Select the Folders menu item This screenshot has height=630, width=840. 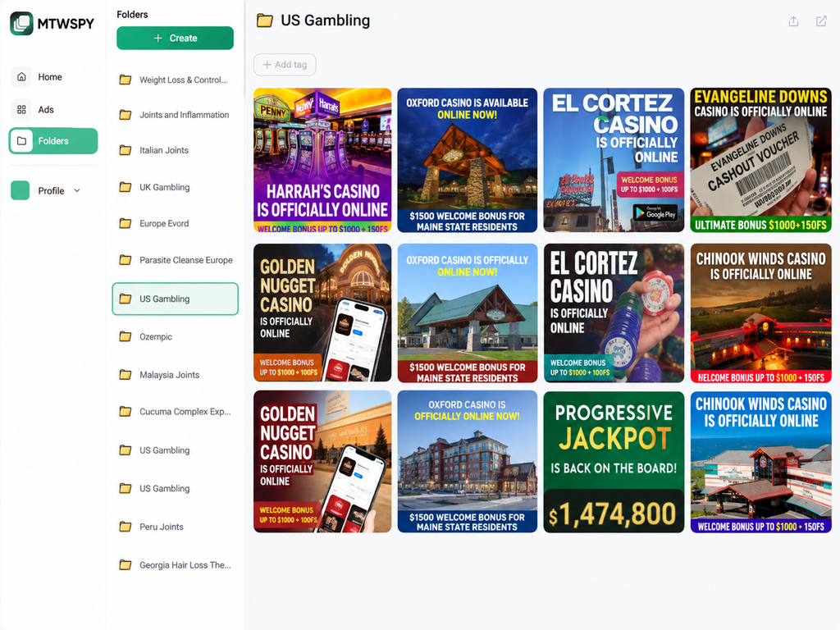pyautogui.click(x=53, y=141)
